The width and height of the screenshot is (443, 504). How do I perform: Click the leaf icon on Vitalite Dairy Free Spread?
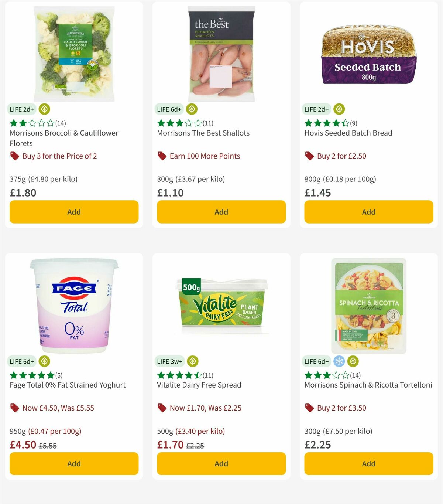tap(192, 361)
